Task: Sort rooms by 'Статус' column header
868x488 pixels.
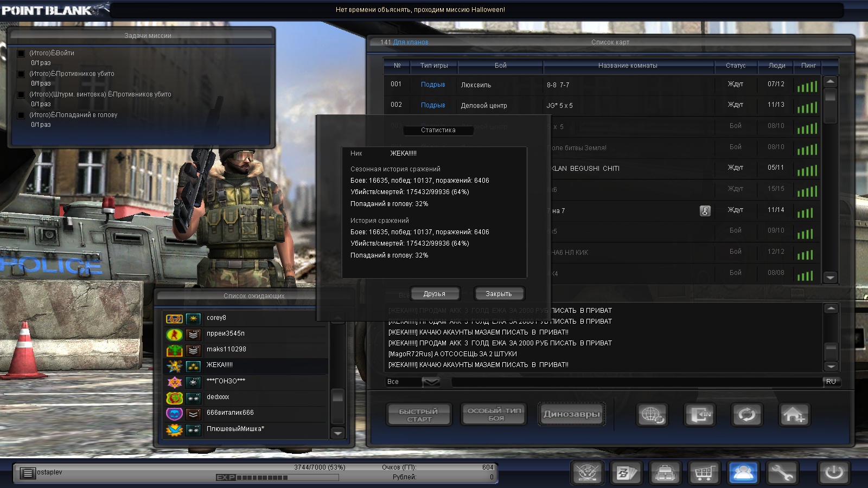Action: coord(736,66)
